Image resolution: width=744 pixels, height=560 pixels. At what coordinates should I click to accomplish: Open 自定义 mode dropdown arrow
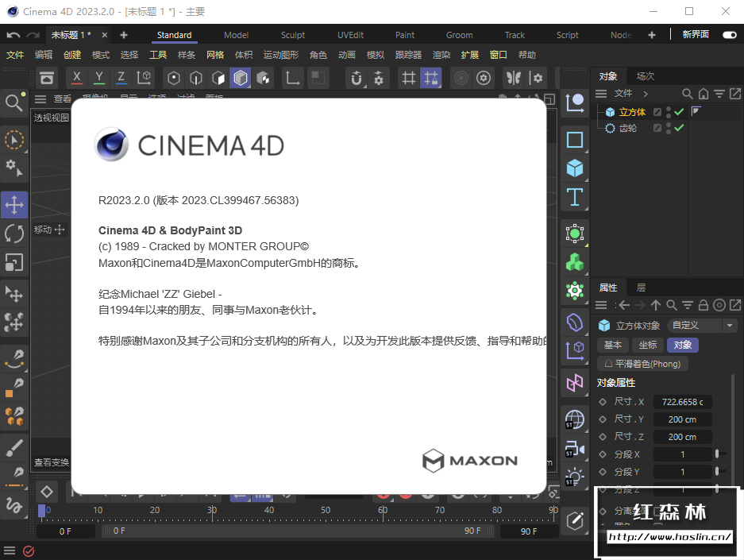[x=729, y=326]
